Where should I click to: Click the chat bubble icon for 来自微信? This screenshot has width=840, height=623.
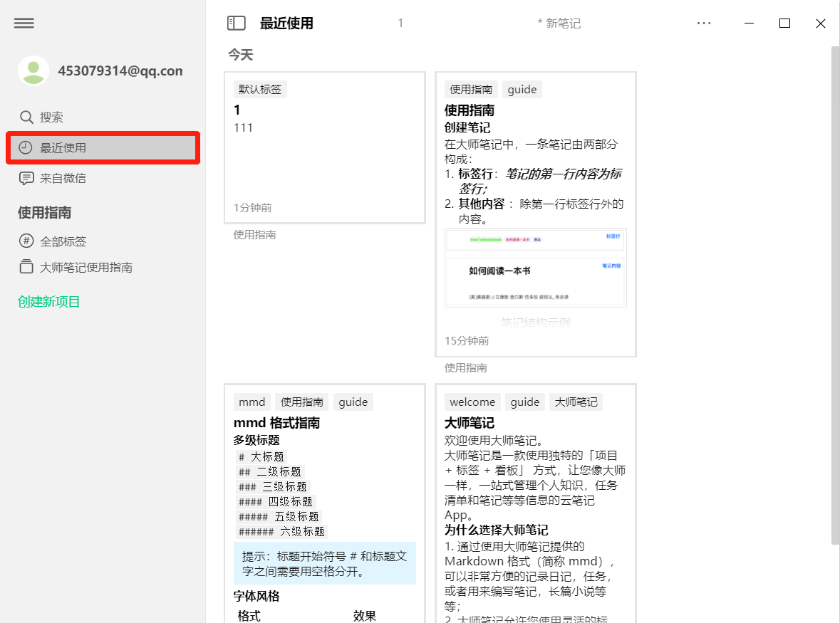(x=26, y=178)
